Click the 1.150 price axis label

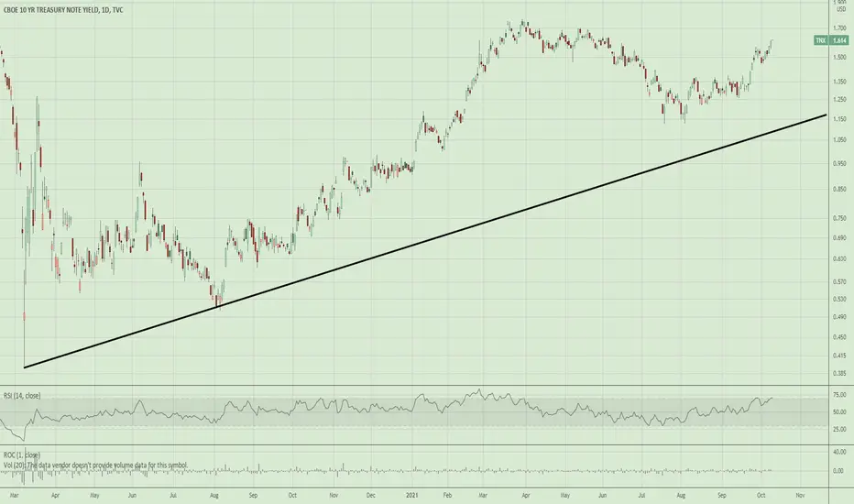click(x=839, y=119)
